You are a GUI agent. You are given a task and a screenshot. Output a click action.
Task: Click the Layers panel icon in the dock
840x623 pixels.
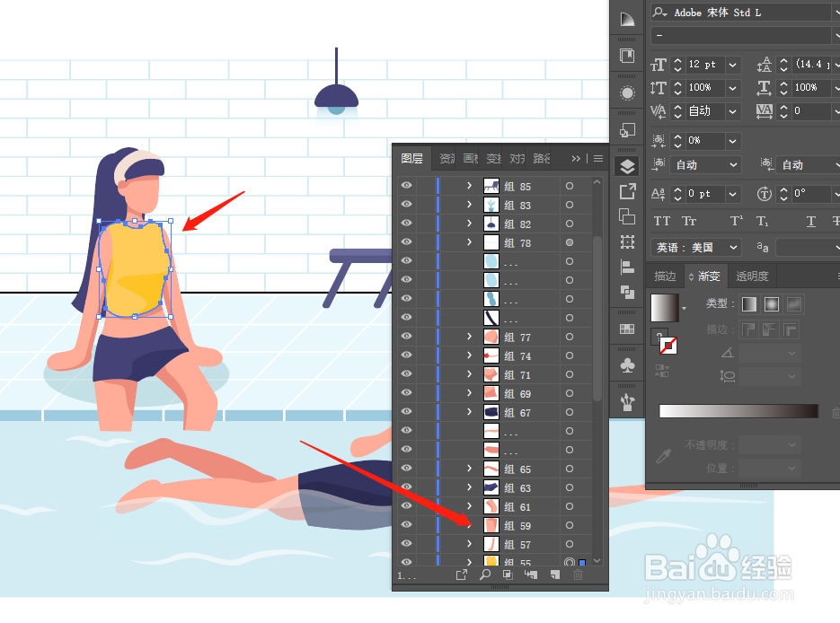(x=626, y=166)
